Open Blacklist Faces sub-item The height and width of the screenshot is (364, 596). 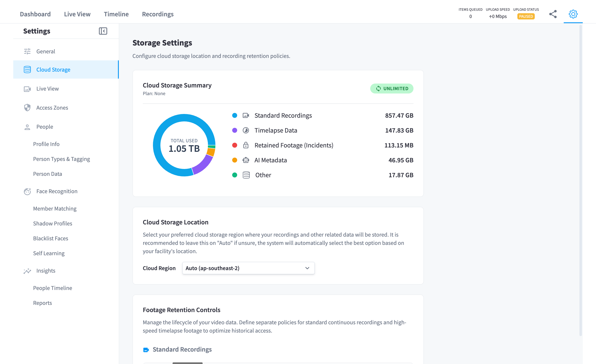point(50,238)
